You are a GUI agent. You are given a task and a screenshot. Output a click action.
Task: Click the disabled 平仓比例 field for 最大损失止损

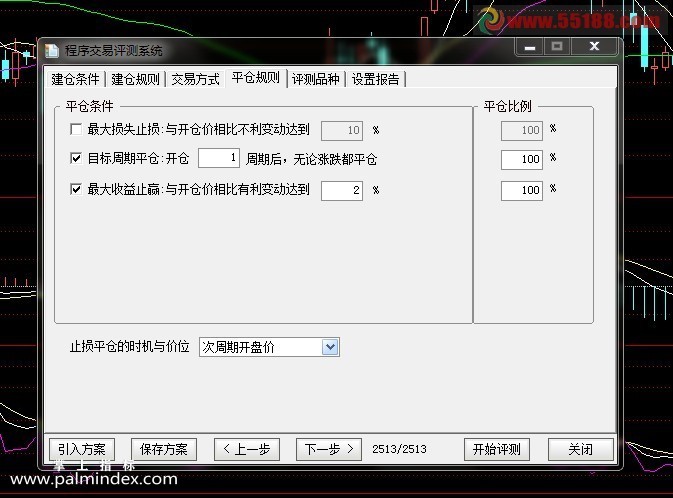(522, 131)
